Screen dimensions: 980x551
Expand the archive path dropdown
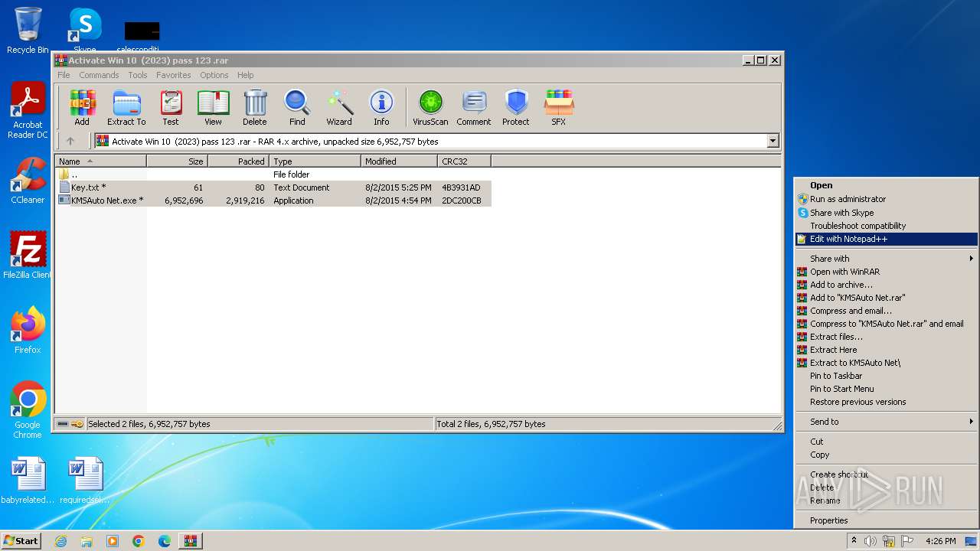(773, 141)
